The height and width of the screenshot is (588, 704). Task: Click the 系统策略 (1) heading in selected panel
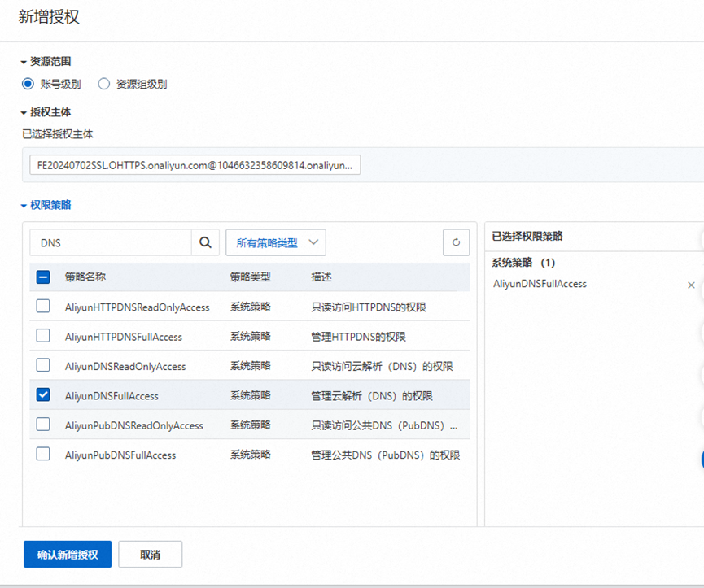click(523, 263)
